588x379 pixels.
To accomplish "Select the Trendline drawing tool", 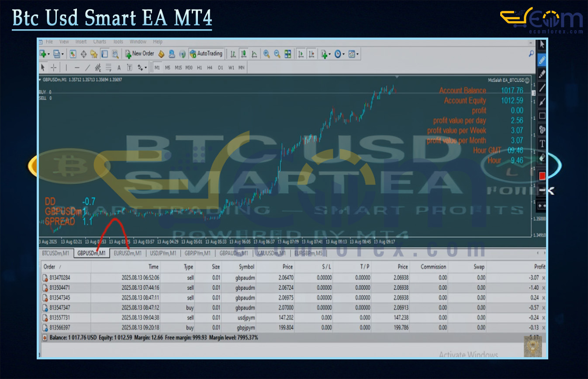I will pyautogui.click(x=87, y=68).
